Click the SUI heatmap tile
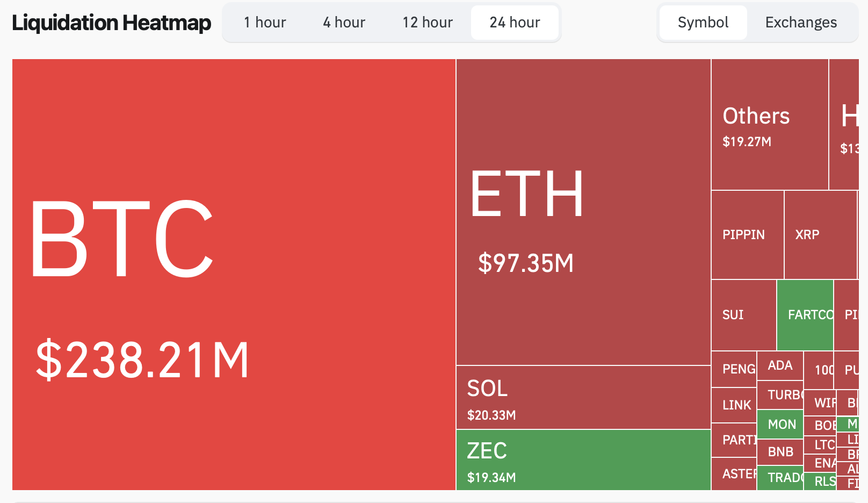This screenshot has width=868, height=503. point(743,315)
